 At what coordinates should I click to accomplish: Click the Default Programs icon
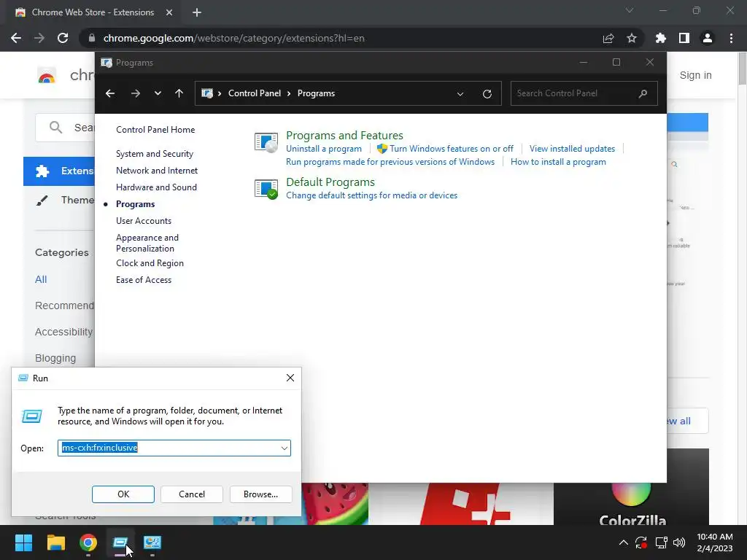(266, 189)
